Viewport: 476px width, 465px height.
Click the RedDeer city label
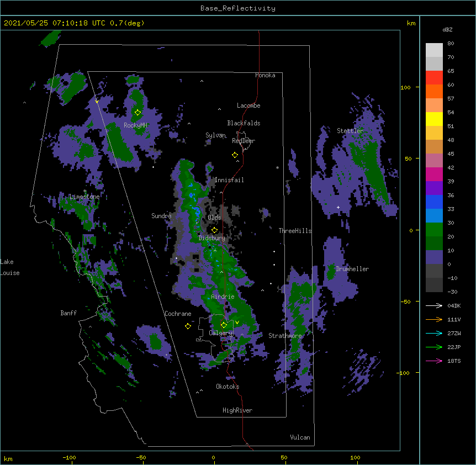[244, 141]
